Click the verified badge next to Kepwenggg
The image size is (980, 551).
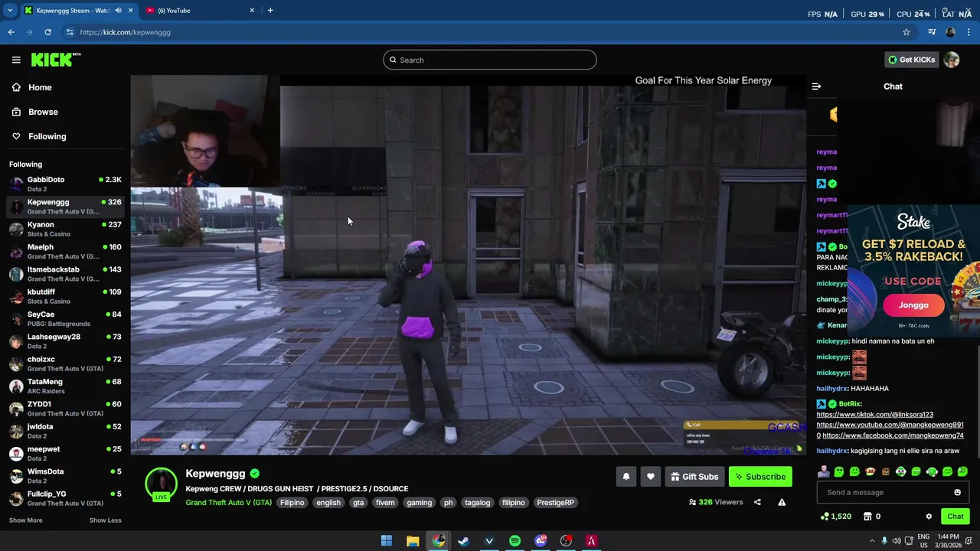click(x=255, y=474)
